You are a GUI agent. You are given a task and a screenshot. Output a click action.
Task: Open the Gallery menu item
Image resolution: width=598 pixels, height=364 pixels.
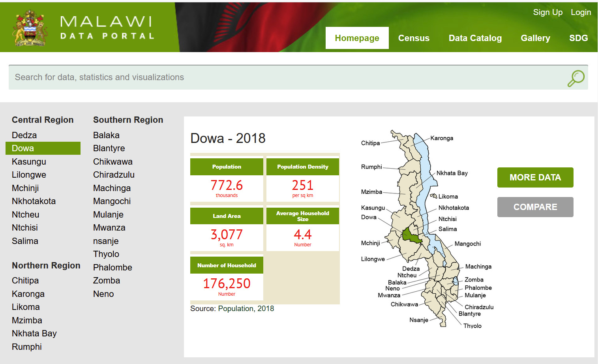point(535,38)
